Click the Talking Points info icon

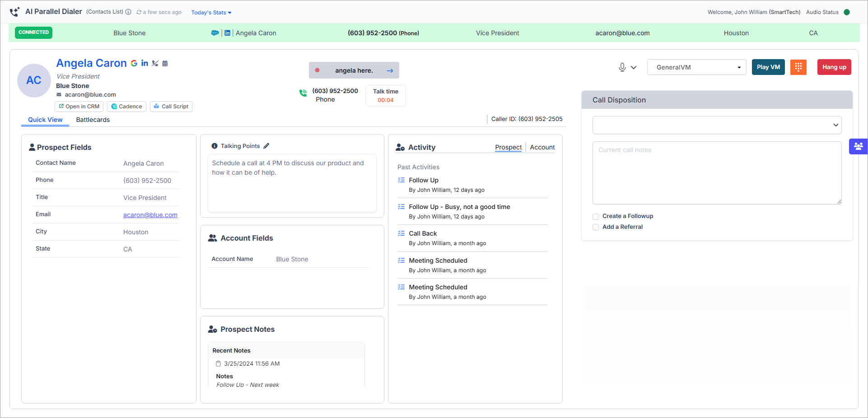[x=215, y=146]
